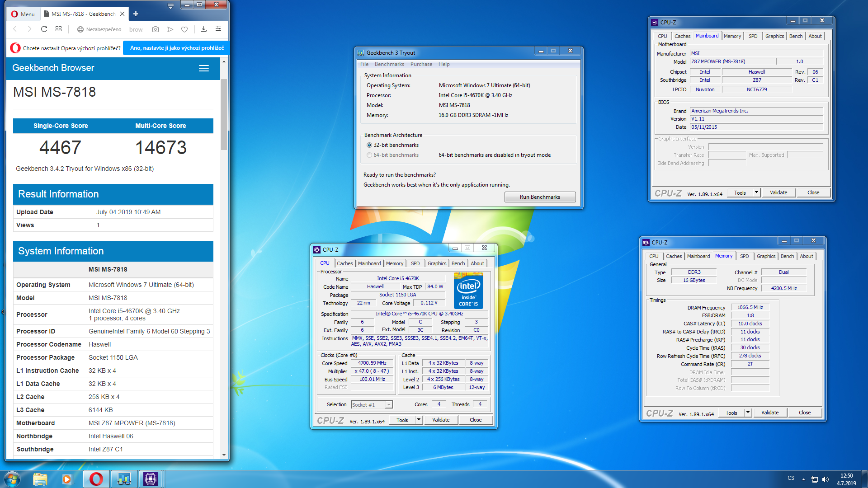Click the Opera send-to-flow arrow icon

click(170, 29)
